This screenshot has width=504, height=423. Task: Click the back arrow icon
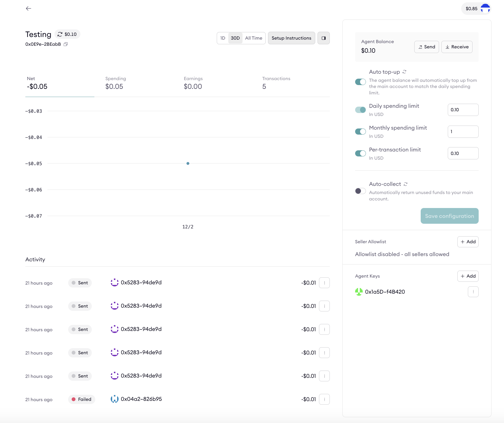[x=29, y=8]
